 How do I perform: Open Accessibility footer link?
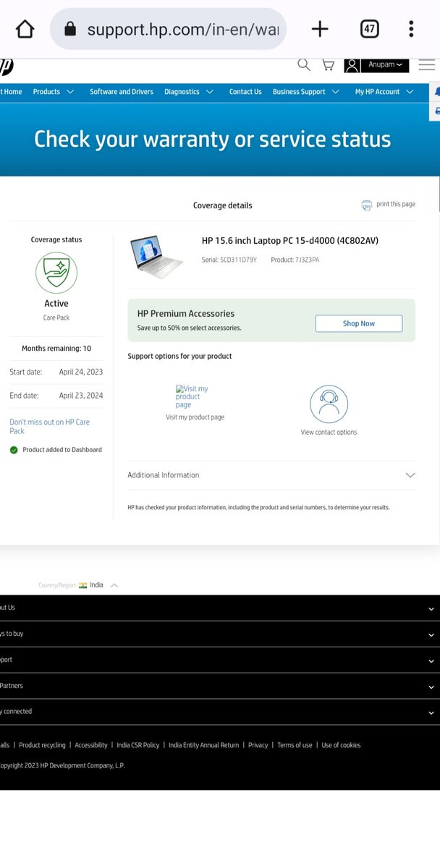[91, 745]
